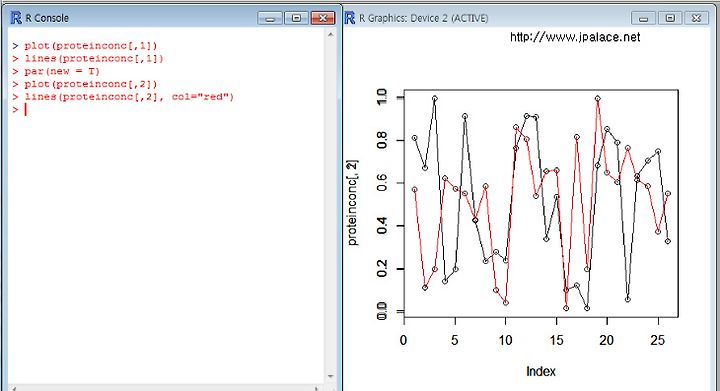Viewport: 720px width, 391px height.
Task: Click the x-axis tick label 10
Action: point(505,341)
